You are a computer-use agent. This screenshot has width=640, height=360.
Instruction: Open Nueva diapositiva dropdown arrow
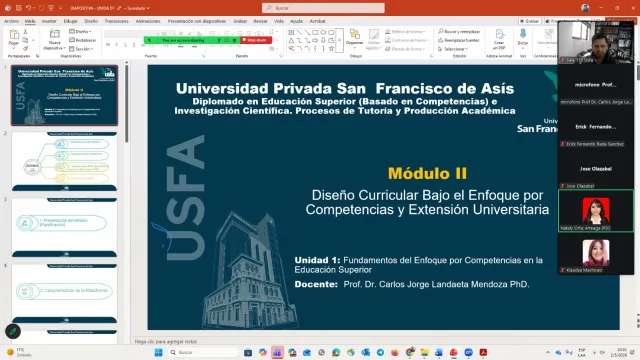point(64,48)
